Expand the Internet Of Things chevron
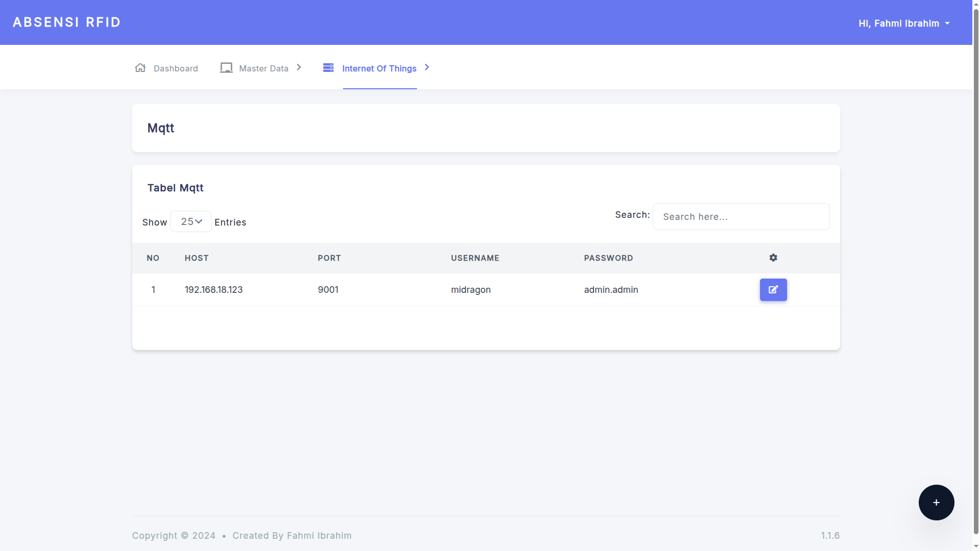 (x=427, y=67)
